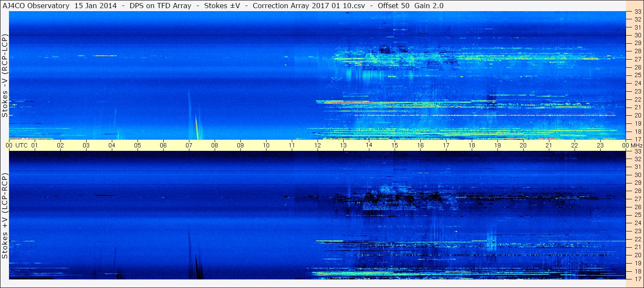The image size is (644, 288).
Task: Click 19 MHz label of Stokes +V panel
Action: (638, 263)
